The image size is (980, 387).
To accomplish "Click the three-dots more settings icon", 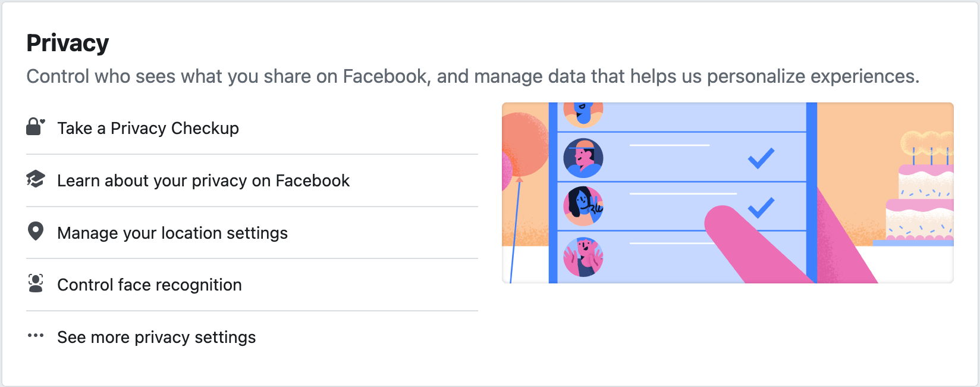I will pos(36,335).
